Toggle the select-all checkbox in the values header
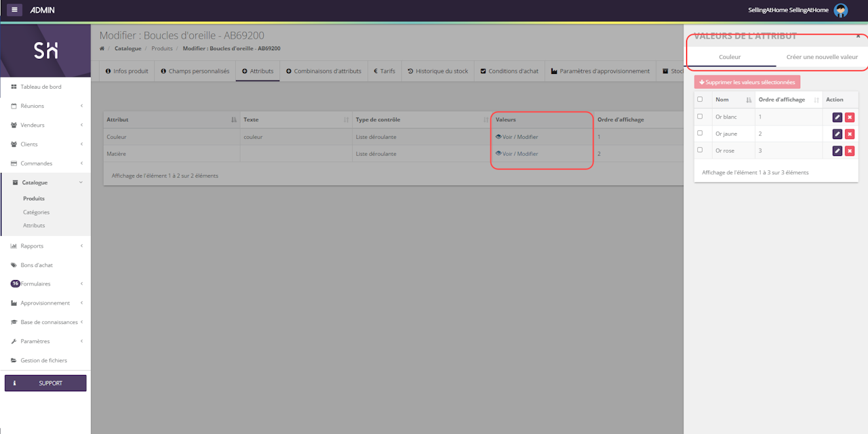The image size is (868, 434). pyautogui.click(x=700, y=99)
